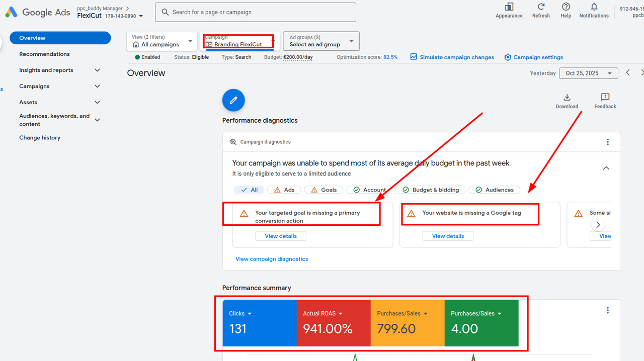This screenshot has width=644, height=361.
Task: Open Campaign settings link
Action: point(538,57)
